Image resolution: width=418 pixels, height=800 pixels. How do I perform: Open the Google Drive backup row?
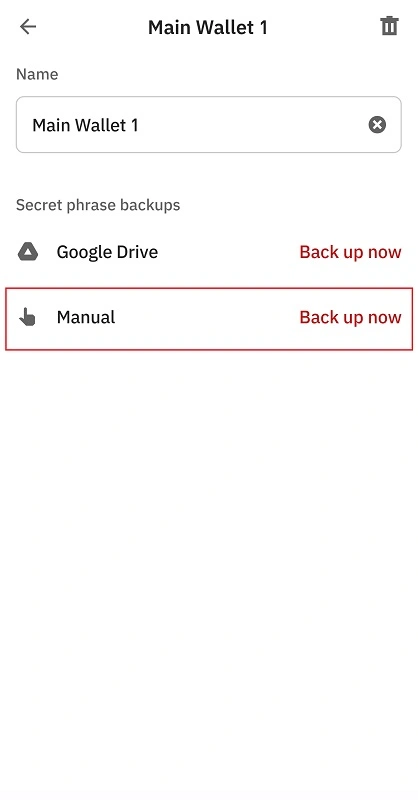point(209,252)
